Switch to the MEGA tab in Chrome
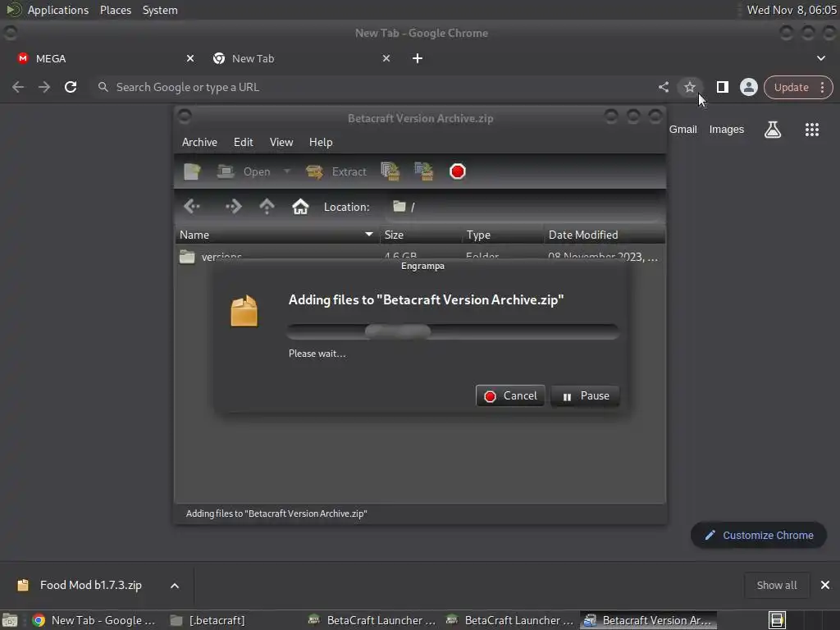The image size is (840, 630). click(97, 58)
